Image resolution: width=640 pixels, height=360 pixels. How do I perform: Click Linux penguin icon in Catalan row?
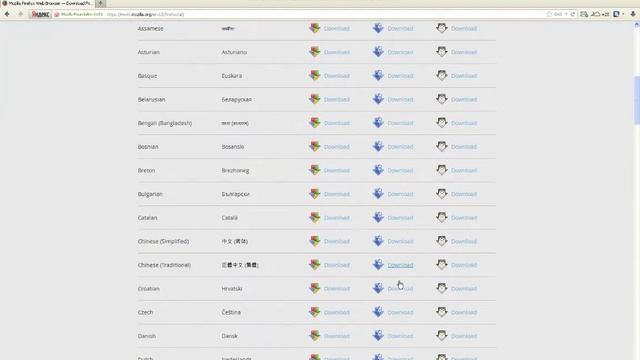[442, 218]
